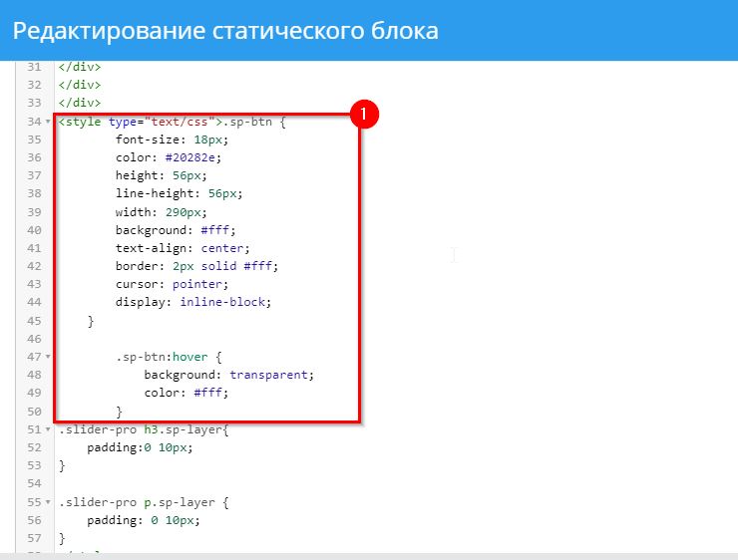Viewport: 738px width, 560px height.
Task: Click line number 42 in the gutter
Action: point(34,266)
